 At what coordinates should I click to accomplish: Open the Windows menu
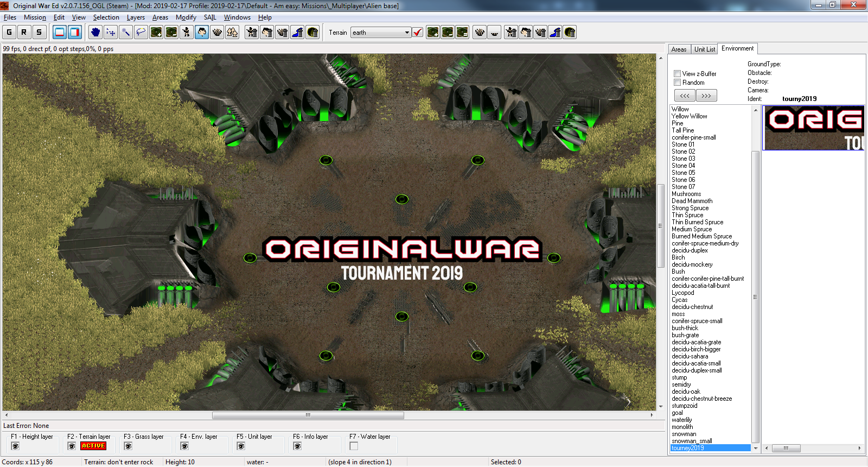pos(237,17)
